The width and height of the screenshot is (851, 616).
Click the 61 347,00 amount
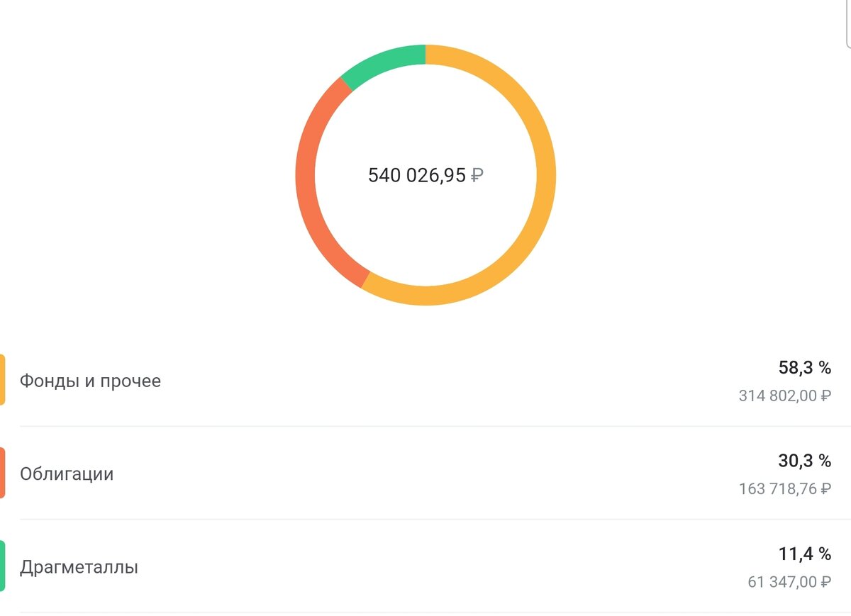783,582
